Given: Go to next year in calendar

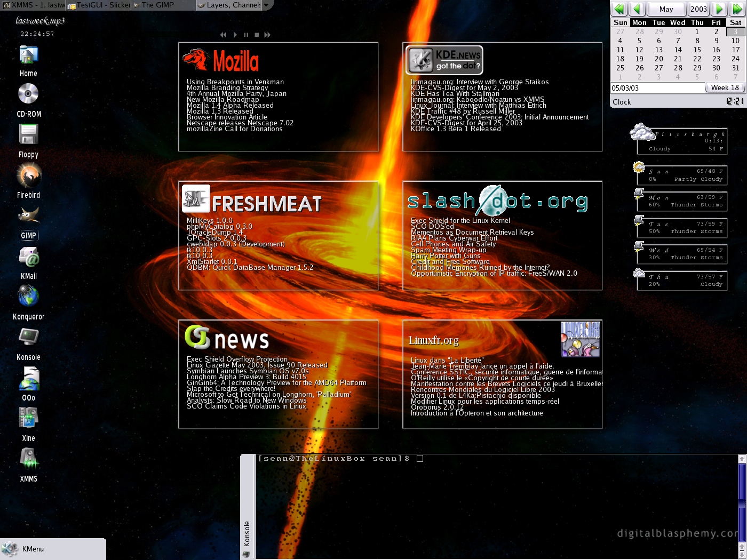Looking at the screenshot, I should pyautogui.click(x=737, y=9).
